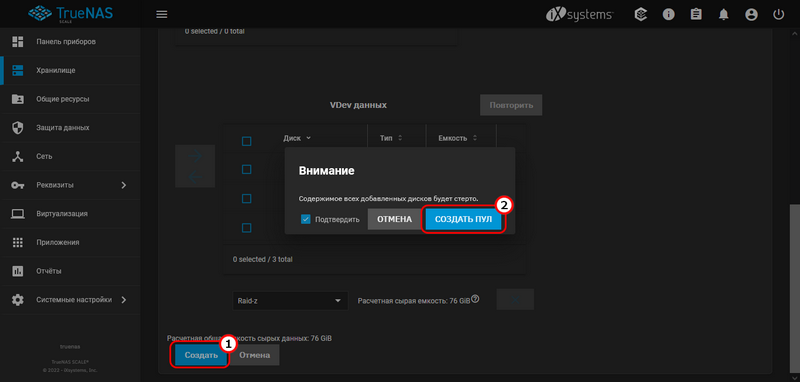The image size is (800, 382).
Task: Open Виртуализация menu item
Action: click(x=70, y=213)
